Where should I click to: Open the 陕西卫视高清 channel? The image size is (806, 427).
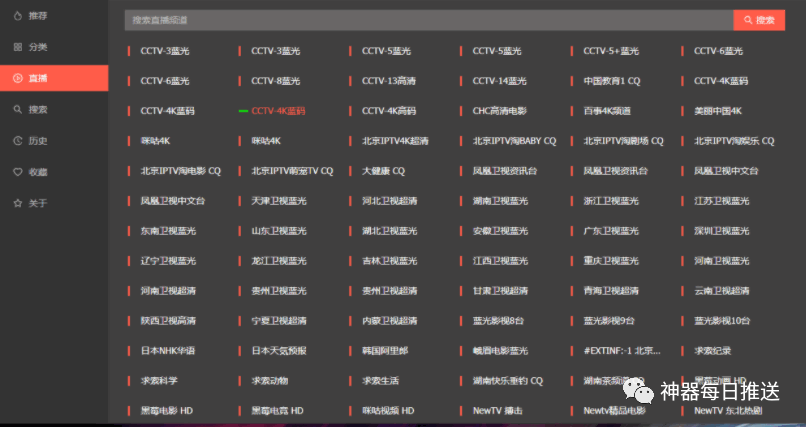pos(168,321)
